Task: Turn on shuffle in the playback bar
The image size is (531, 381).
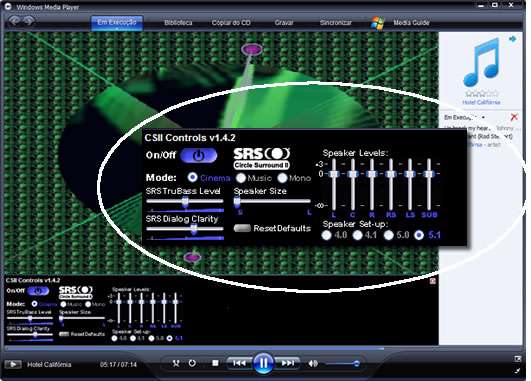Action: click(176, 363)
